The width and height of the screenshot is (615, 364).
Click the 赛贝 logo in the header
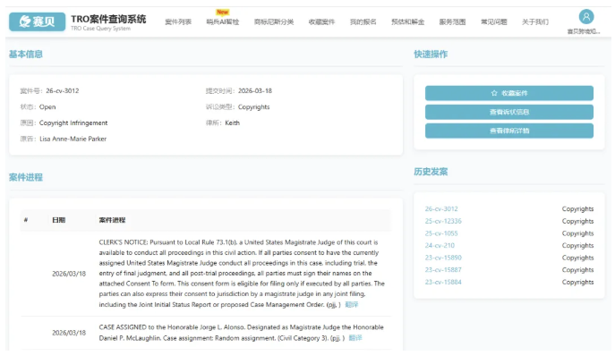point(37,21)
